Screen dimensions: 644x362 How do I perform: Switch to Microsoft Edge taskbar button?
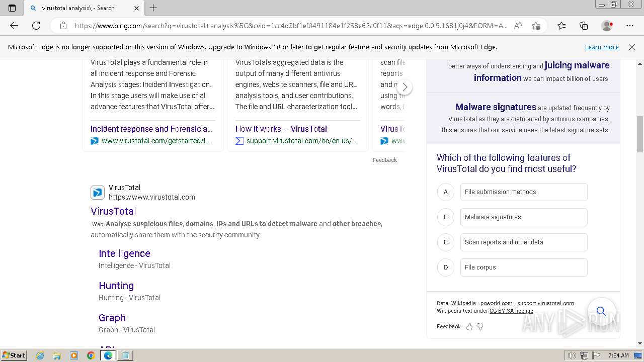click(x=108, y=355)
